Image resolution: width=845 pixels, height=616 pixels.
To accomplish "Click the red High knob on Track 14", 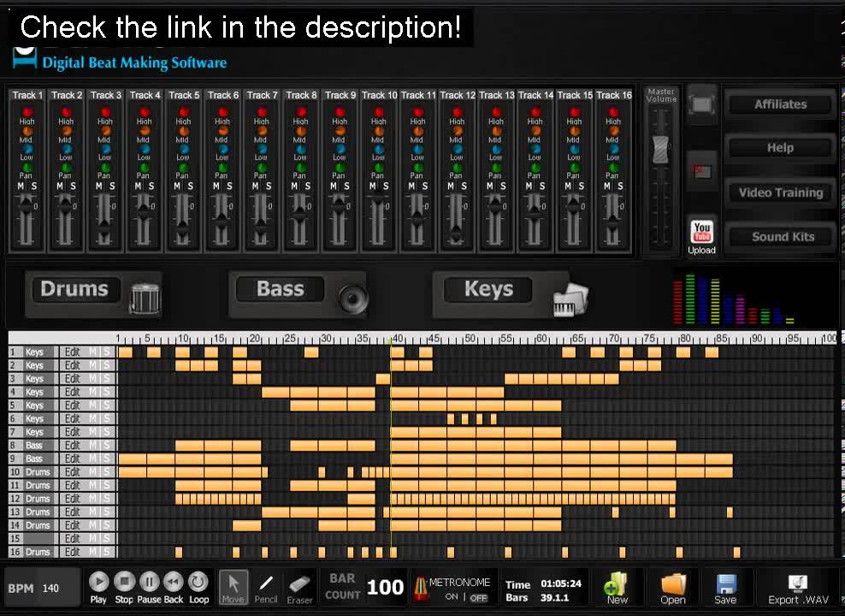I will click(535, 112).
